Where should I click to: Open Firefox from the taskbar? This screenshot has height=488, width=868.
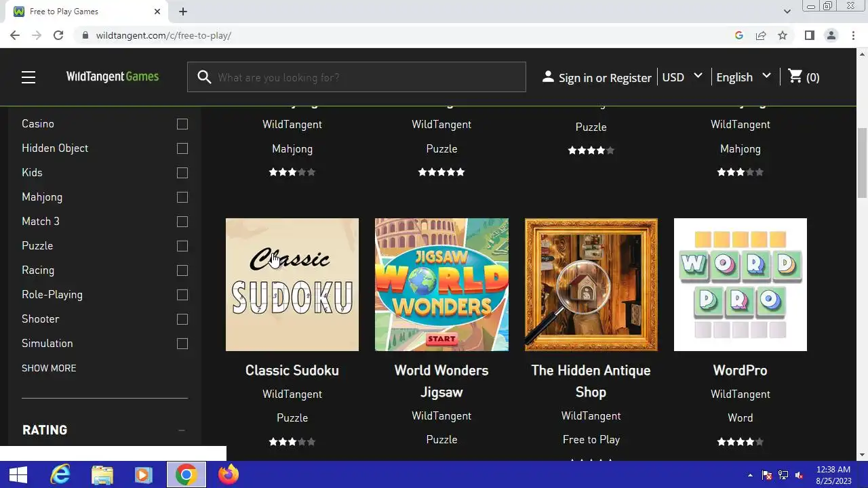coord(229,474)
